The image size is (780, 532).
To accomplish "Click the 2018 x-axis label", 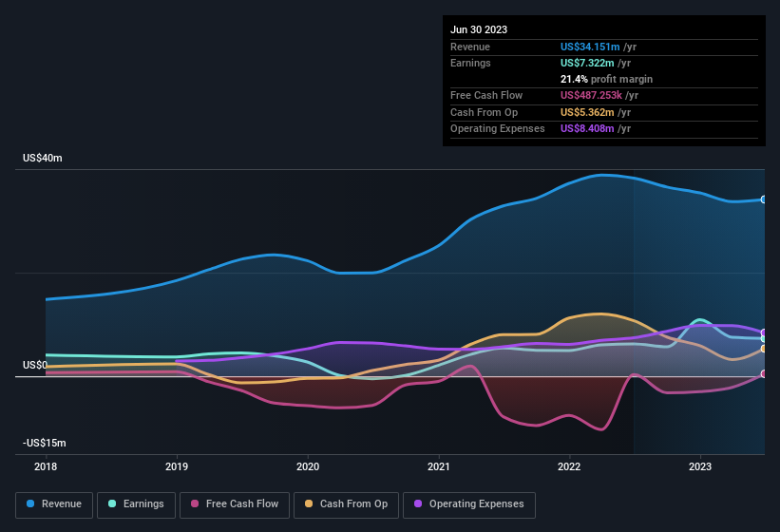I will 46,466.
